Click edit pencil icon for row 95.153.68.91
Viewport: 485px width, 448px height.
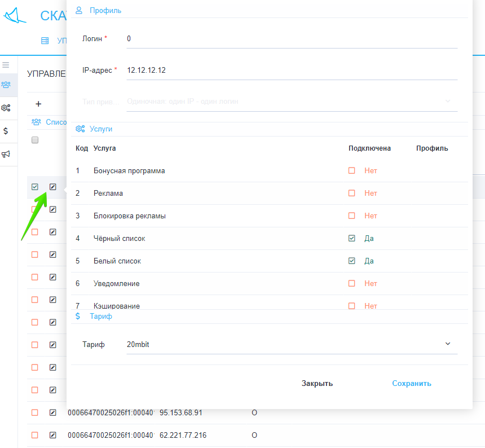pos(53,412)
